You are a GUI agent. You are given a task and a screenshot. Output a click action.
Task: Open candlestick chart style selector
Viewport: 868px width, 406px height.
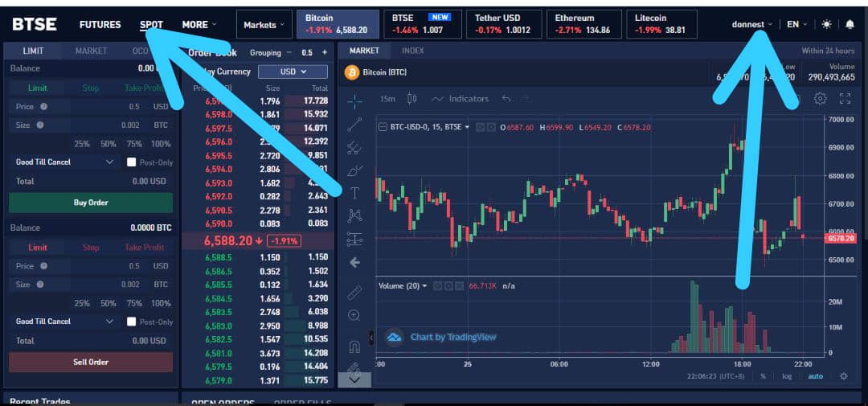pyautogui.click(x=411, y=99)
